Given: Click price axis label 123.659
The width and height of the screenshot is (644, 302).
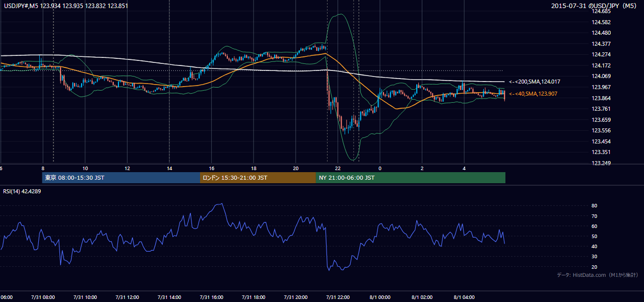Looking at the screenshot, I should point(602,120).
